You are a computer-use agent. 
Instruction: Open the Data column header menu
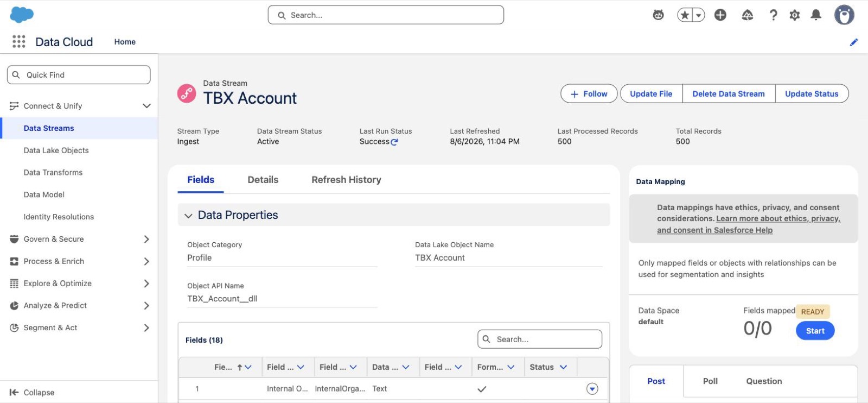click(x=406, y=367)
